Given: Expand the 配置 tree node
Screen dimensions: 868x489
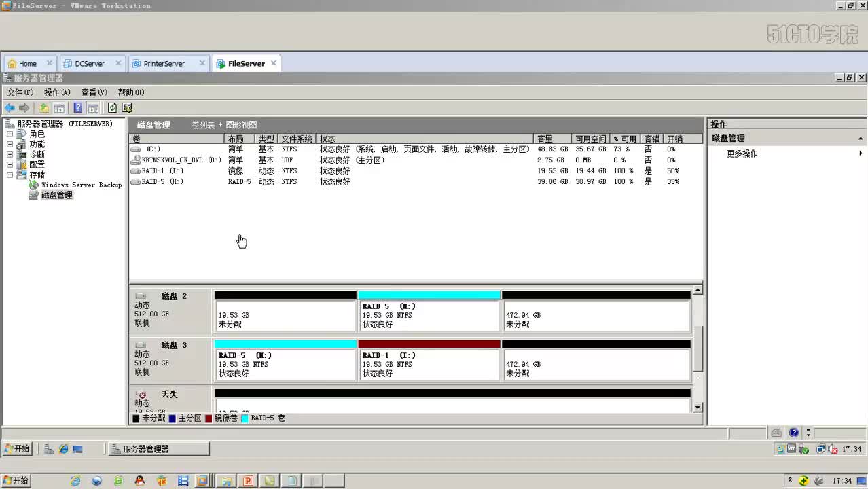Looking at the screenshot, I should click(x=10, y=165).
